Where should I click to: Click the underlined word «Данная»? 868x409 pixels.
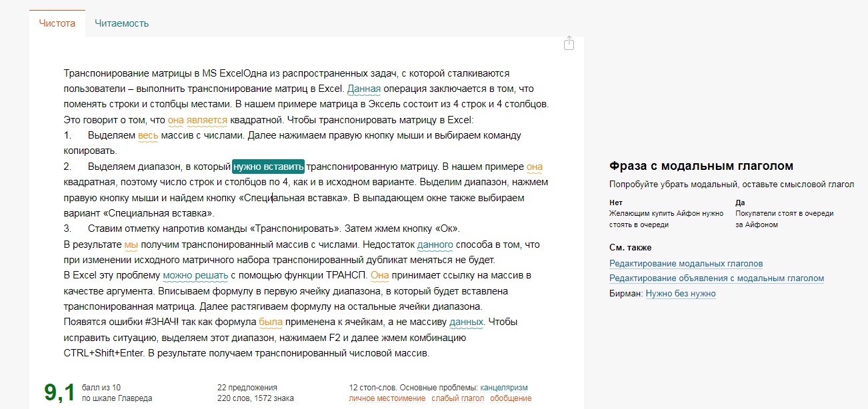364,89
